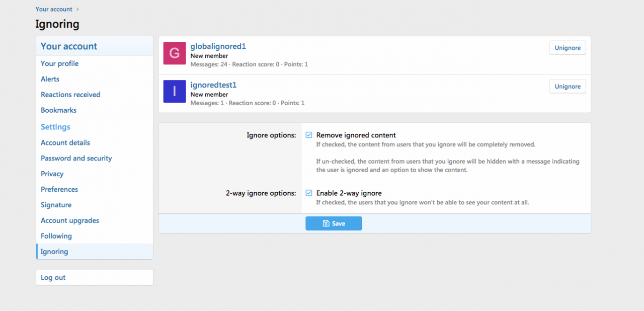
Task: Unignore the user ignoredtest1
Action: [567, 87]
